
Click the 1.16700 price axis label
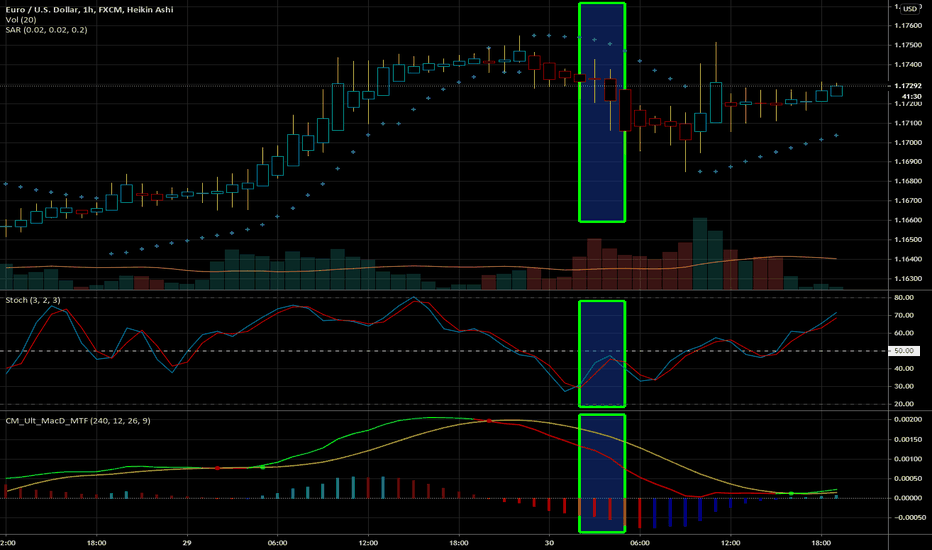pyautogui.click(x=908, y=201)
